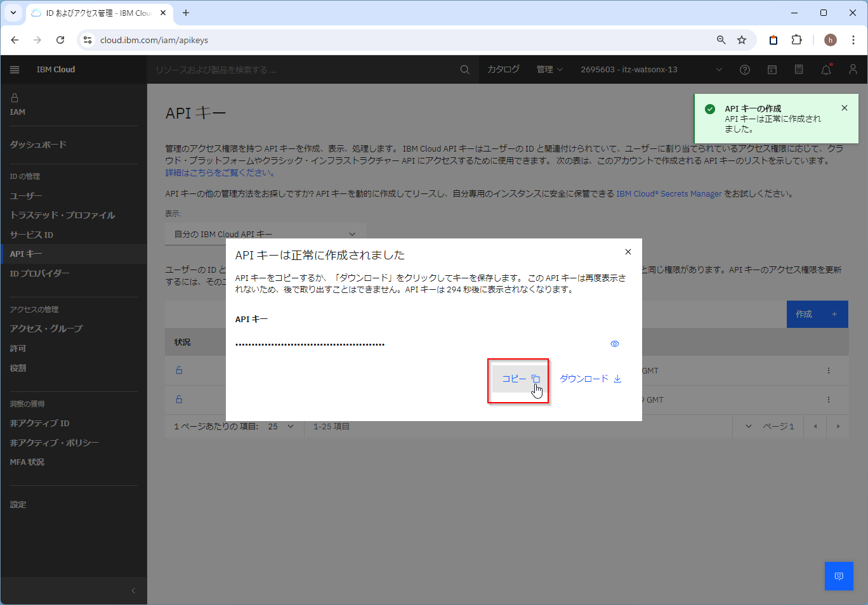Viewport: 868px width, 605px height.
Task: Select API キー in the sidebar
Action: pos(74,254)
